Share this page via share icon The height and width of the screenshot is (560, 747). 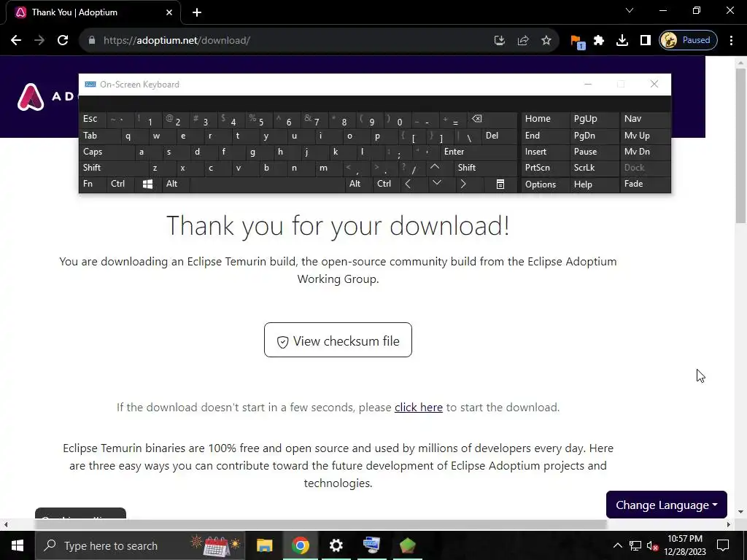(x=522, y=40)
